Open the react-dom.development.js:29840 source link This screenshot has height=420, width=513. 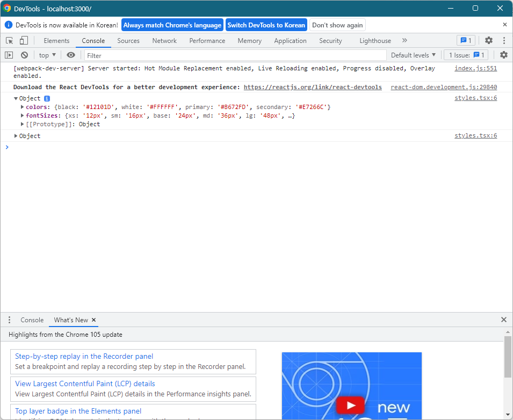[444, 87]
